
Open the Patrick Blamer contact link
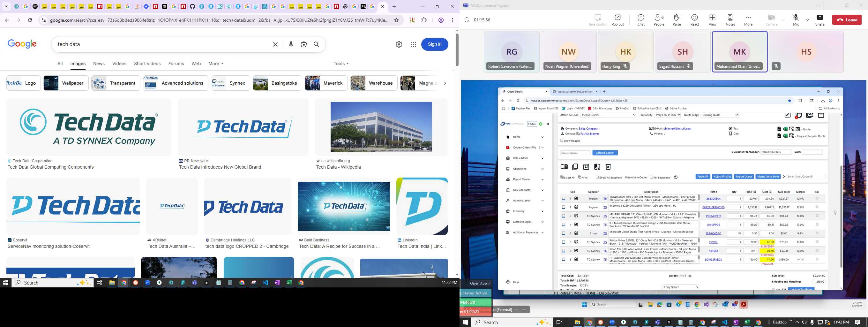pos(590,134)
